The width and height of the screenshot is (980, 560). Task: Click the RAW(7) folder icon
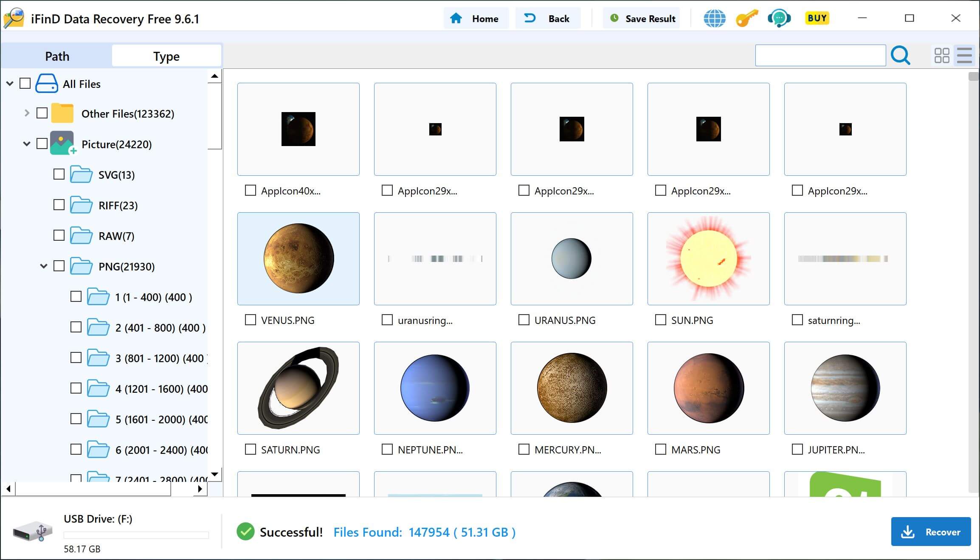[81, 236]
